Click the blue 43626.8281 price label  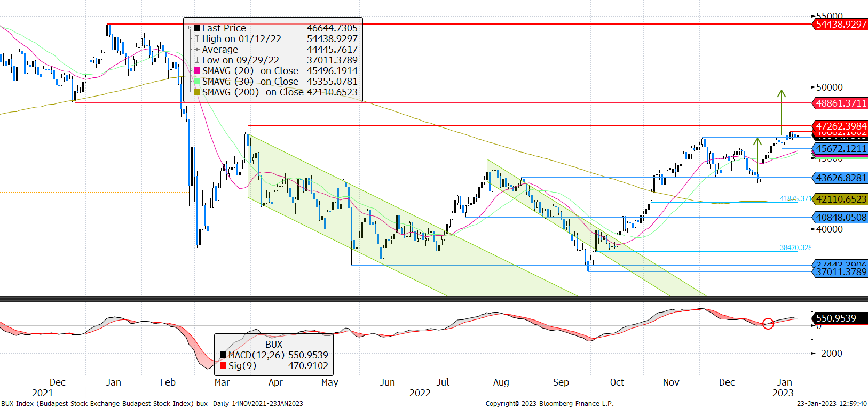tap(841, 178)
